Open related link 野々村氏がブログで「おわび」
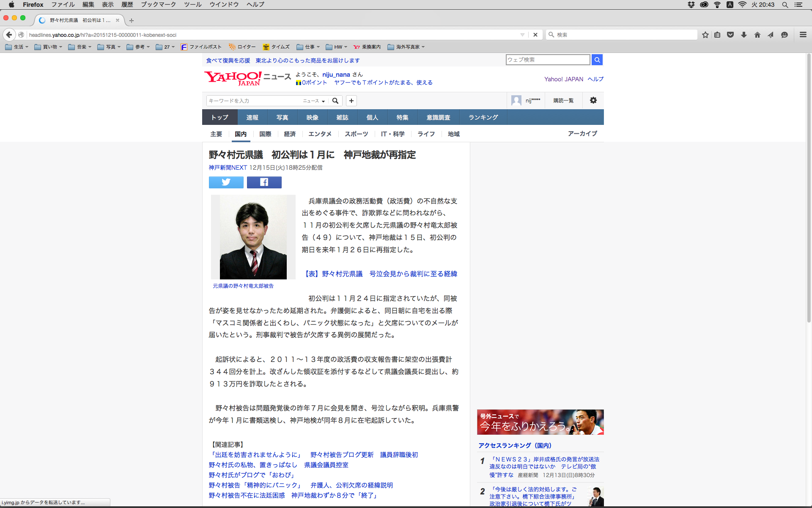 pos(252,475)
